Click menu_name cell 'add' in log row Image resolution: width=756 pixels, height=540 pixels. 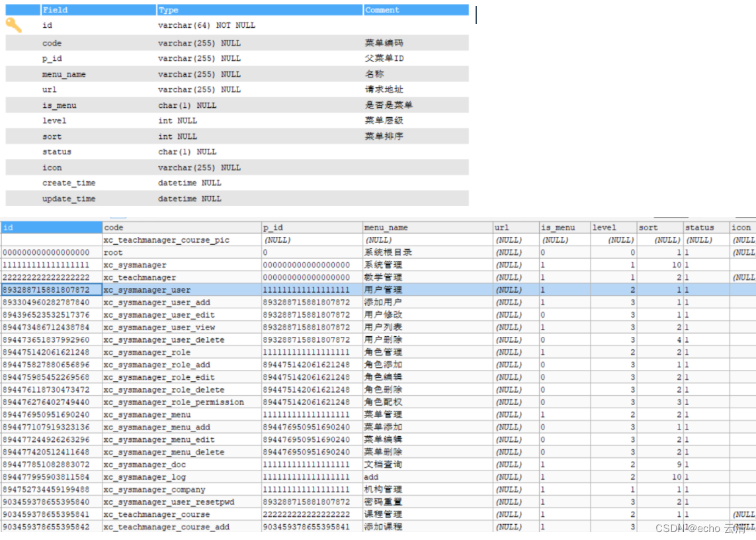click(428, 476)
